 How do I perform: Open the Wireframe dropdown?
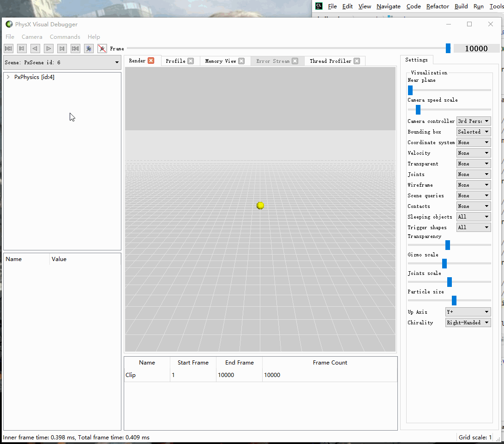point(474,185)
